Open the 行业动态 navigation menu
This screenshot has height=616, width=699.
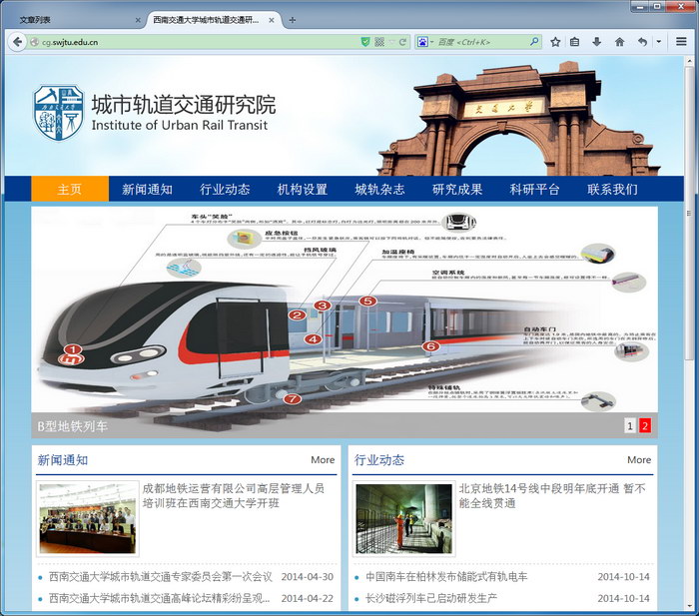tap(225, 189)
